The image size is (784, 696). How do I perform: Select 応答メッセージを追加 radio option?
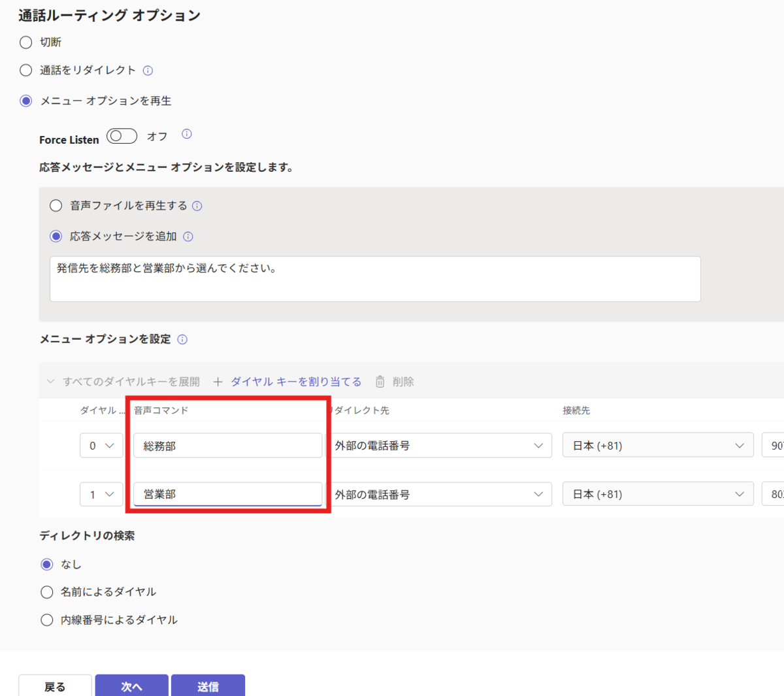[56, 236]
